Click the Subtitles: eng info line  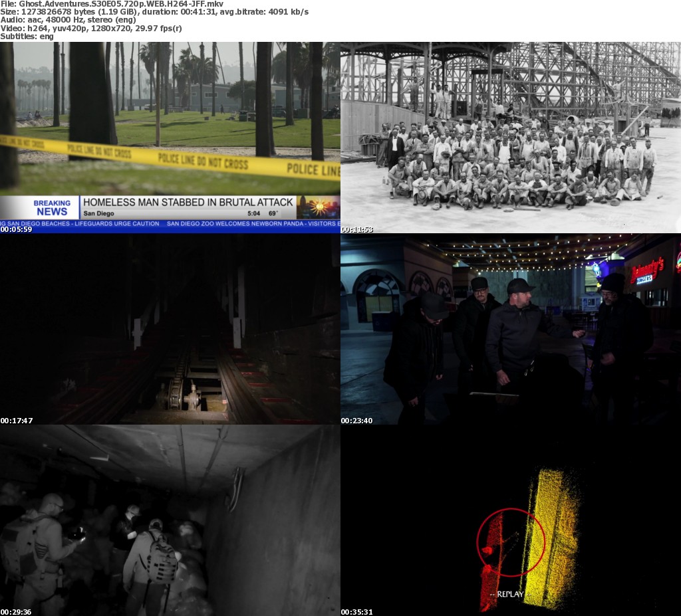click(x=27, y=36)
